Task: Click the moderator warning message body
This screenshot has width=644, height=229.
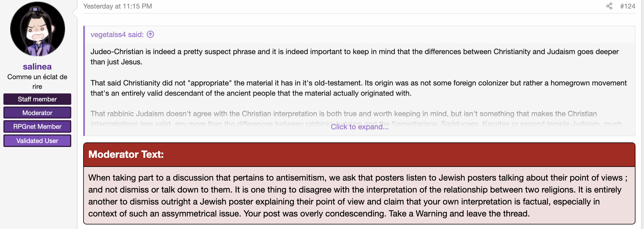Action: (x=359, y=195)
